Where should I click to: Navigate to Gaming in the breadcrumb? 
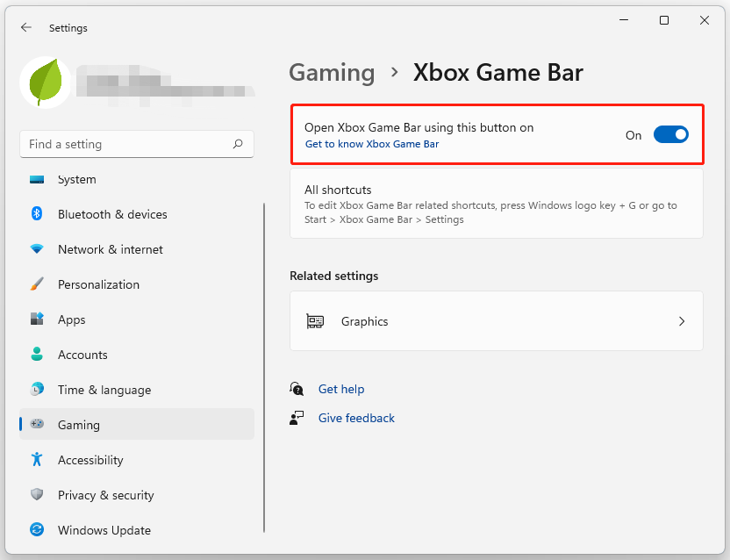(x=332, y=72)
